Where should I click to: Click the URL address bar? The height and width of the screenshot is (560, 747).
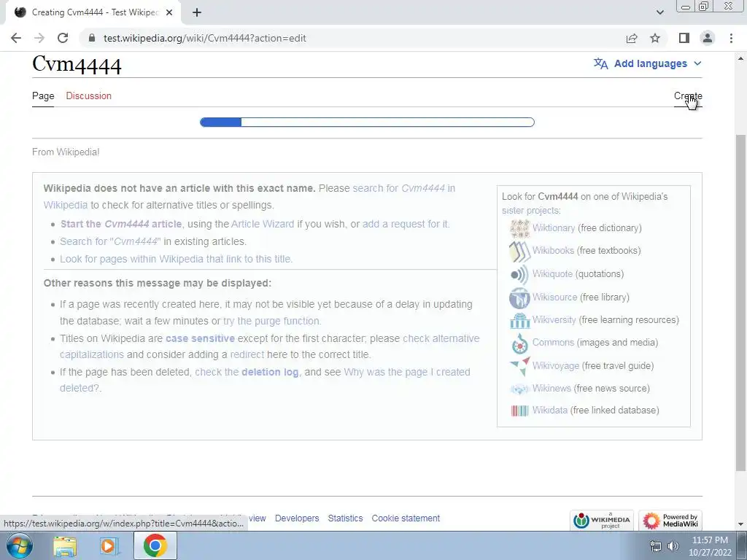(352, 38)
